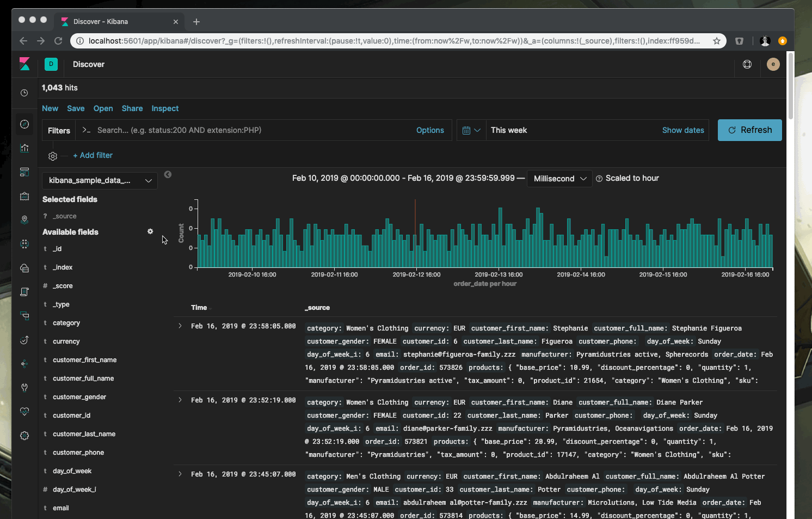
Task: Open field settings via the small gear icon
Action: (150, 231)
